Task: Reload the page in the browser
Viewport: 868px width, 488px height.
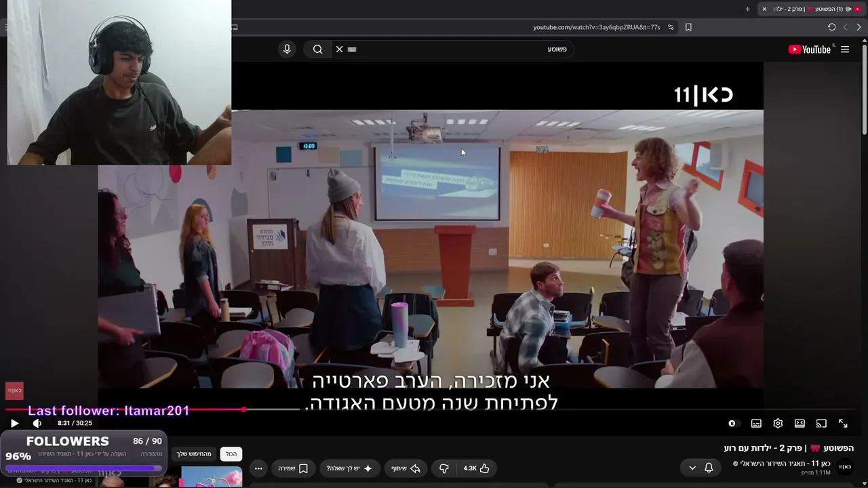Action: 831,27
